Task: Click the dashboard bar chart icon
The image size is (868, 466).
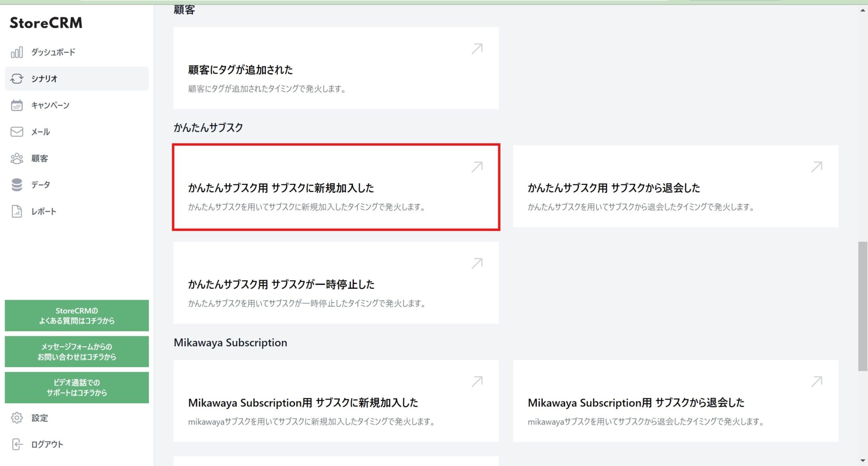Action: (17, 52)
